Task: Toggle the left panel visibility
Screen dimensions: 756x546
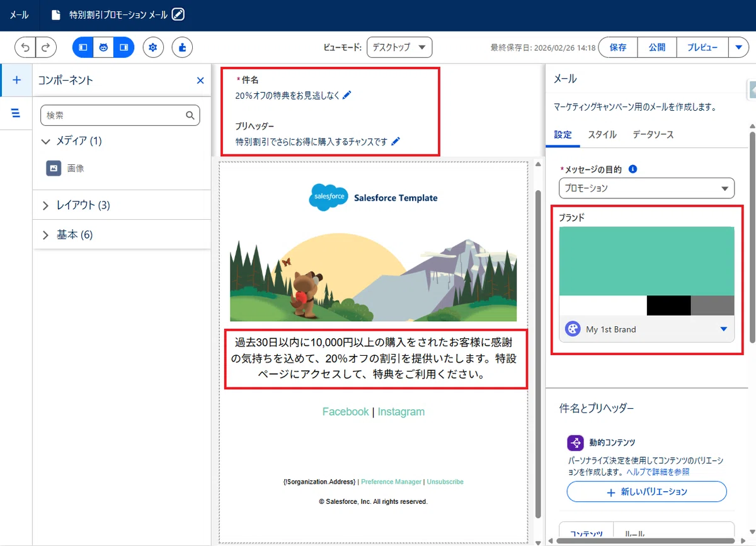Action: pos(83,47)
